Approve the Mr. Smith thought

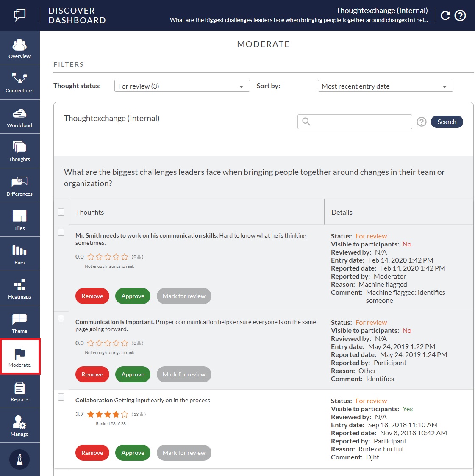(x=133, y=296)
